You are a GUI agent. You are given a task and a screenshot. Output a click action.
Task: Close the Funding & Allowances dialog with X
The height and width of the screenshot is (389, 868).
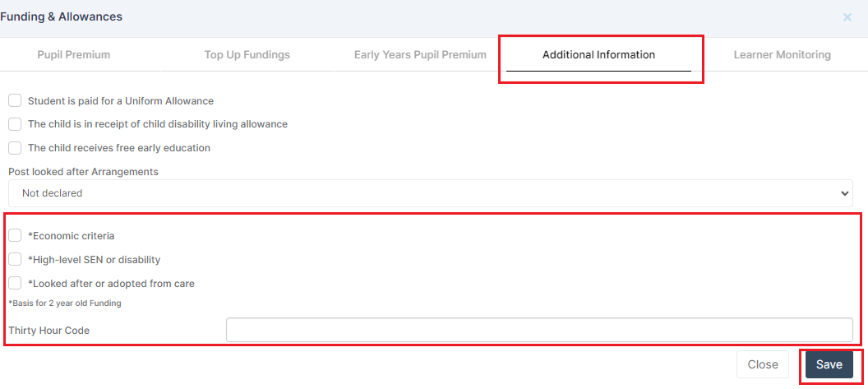click(x=847, y=17)
